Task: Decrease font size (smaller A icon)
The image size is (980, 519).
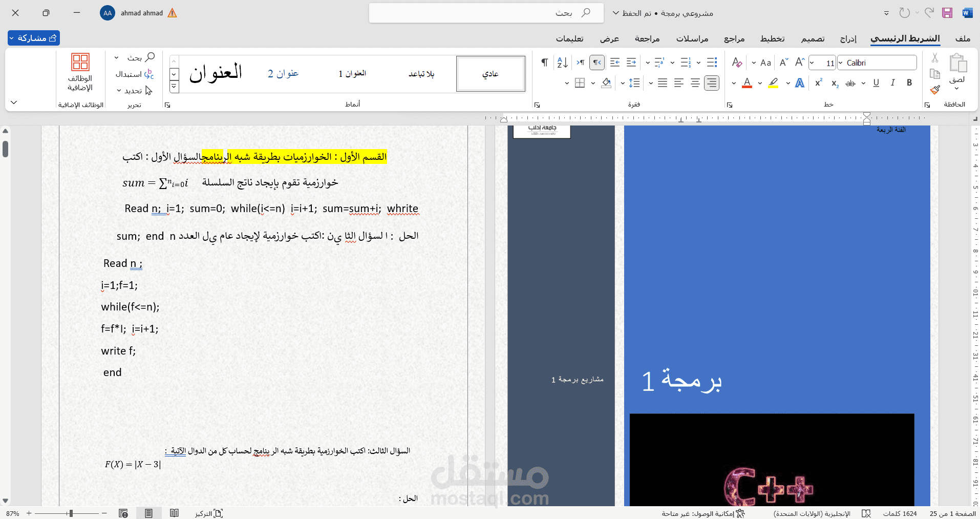Action: click(784, 63)
